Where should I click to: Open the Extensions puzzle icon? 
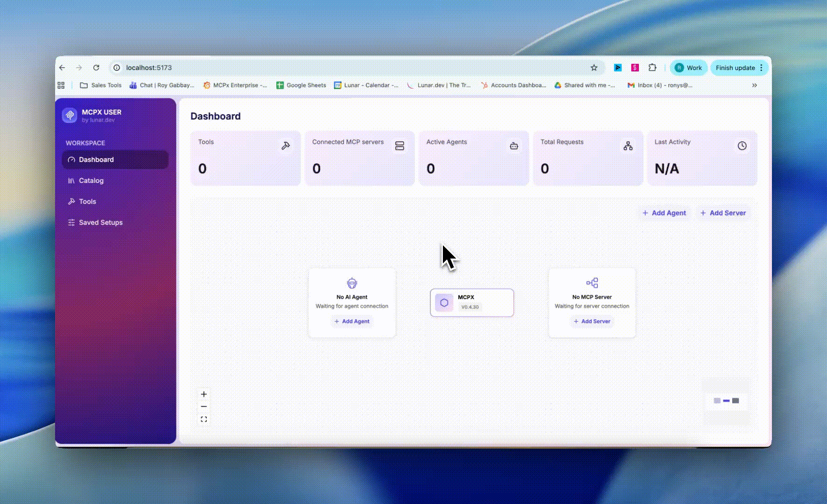(652, 68)
